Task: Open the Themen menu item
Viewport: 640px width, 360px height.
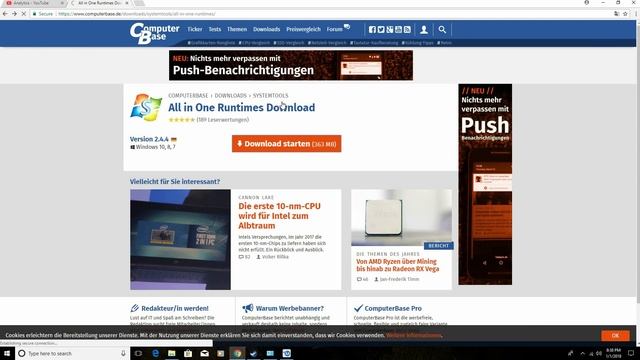Action: (237, 29)
